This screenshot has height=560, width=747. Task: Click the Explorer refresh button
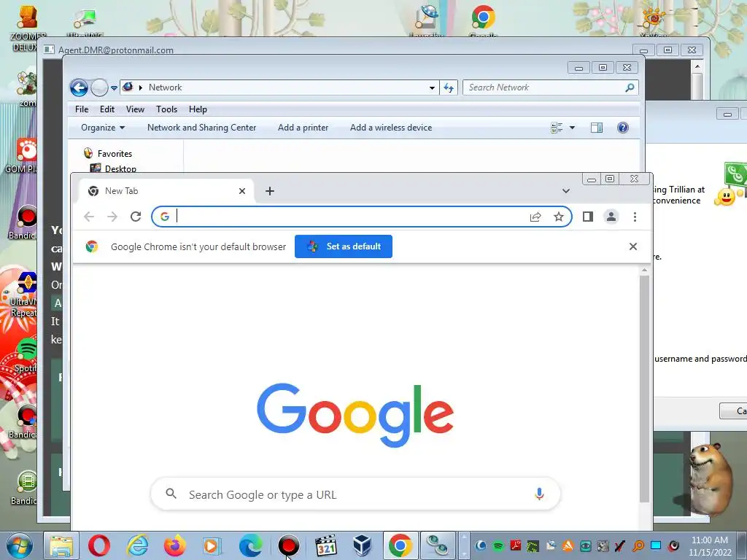pos(449,87)
